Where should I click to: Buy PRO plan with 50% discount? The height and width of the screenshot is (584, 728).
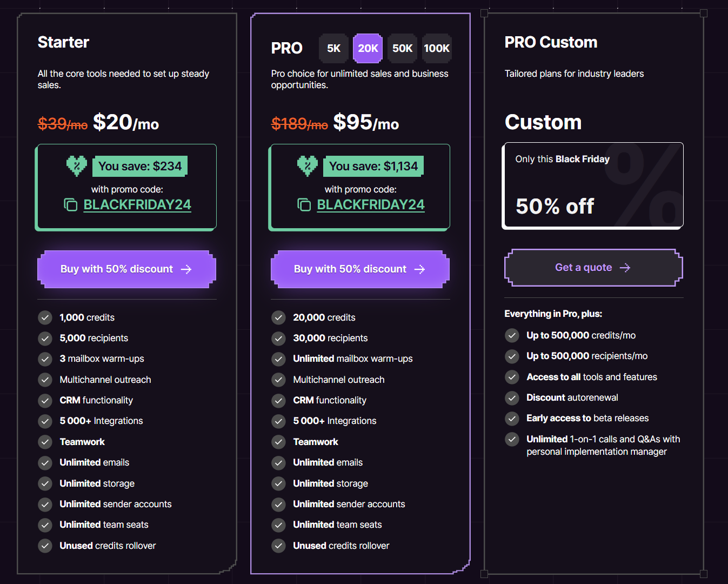(360, 269)
